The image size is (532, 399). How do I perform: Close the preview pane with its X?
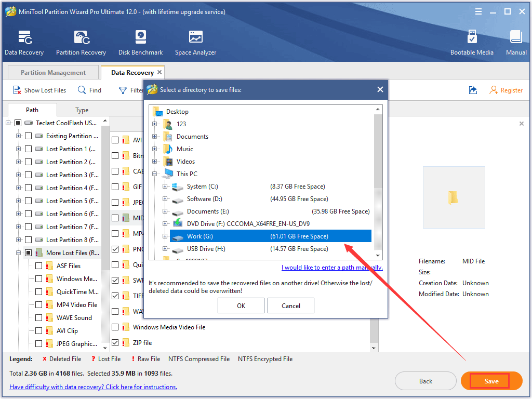[522, 124]
